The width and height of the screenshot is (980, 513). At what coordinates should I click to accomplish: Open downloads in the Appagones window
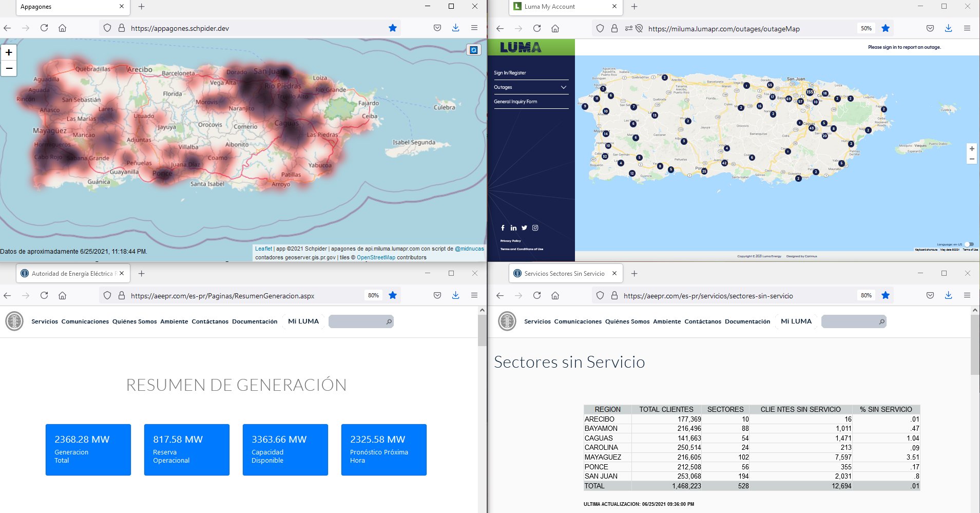[455, 28]
